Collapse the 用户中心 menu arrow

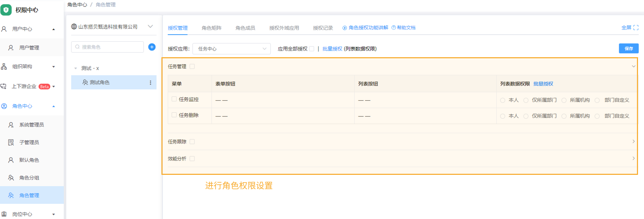[54, 29]
